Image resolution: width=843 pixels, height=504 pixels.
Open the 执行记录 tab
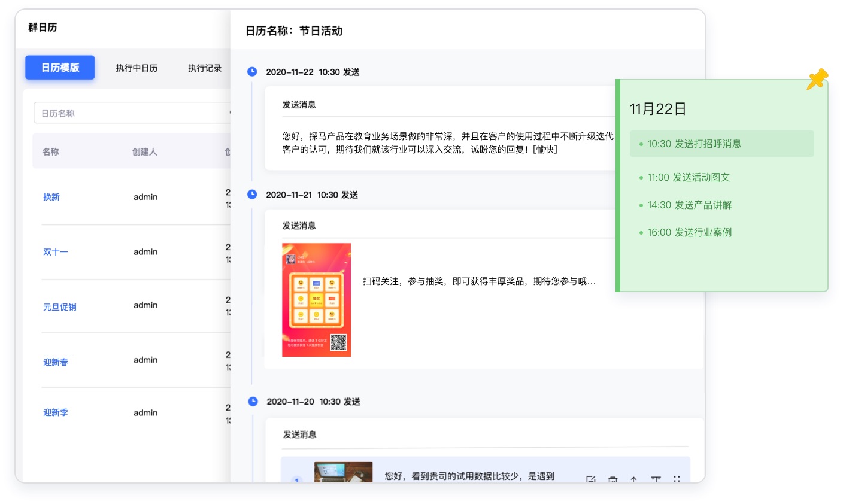(205, 68)
